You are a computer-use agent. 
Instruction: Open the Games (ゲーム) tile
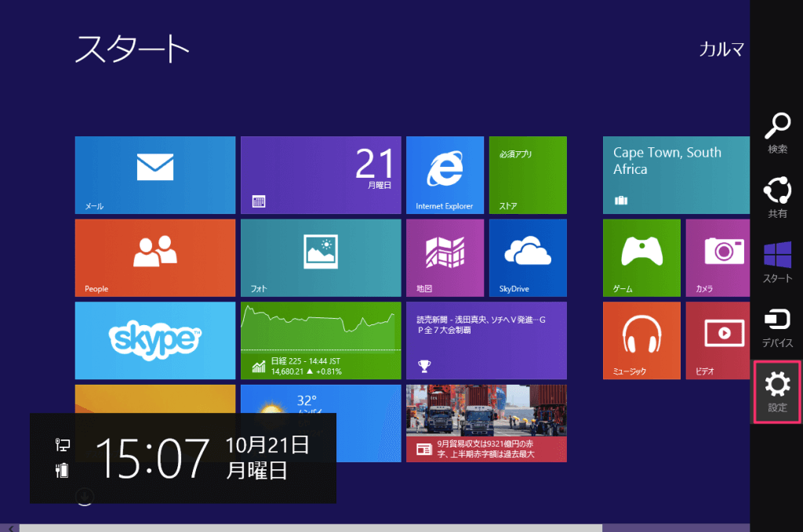point(641,258)
